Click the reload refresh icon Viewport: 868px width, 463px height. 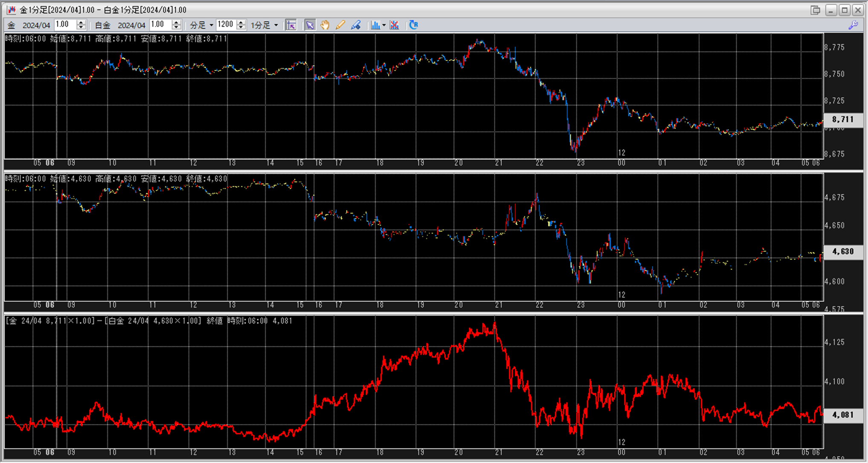tap(413, 25)
